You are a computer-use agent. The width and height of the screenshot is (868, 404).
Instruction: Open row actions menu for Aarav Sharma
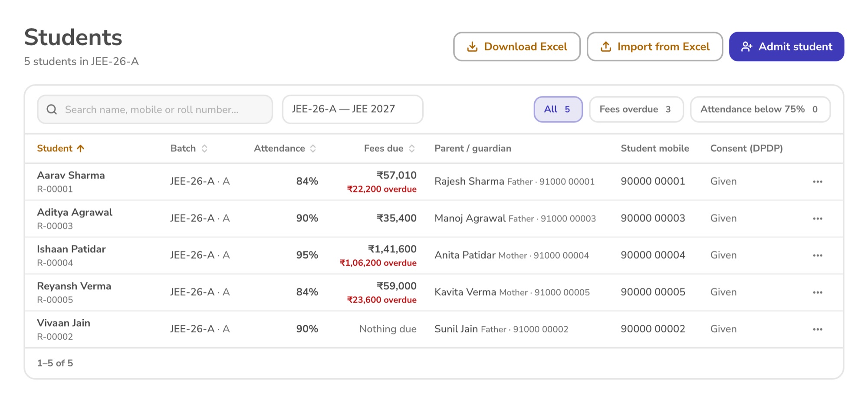pos(818,182)
